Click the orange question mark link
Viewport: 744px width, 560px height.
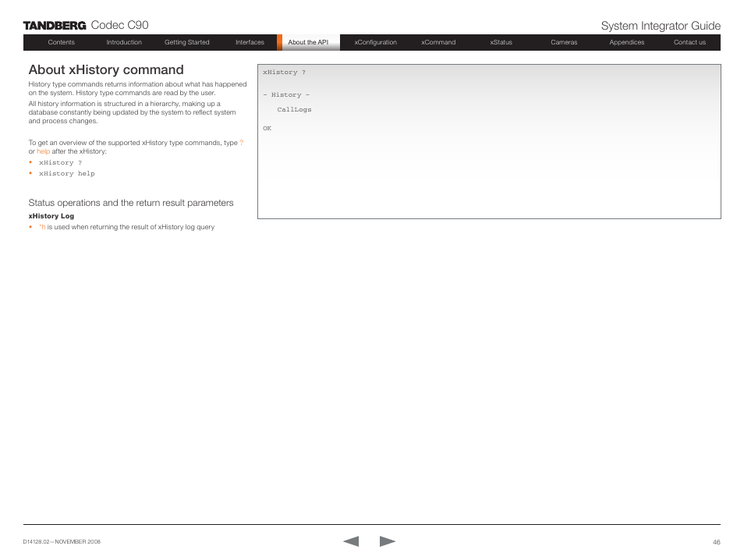coord(241,144)
